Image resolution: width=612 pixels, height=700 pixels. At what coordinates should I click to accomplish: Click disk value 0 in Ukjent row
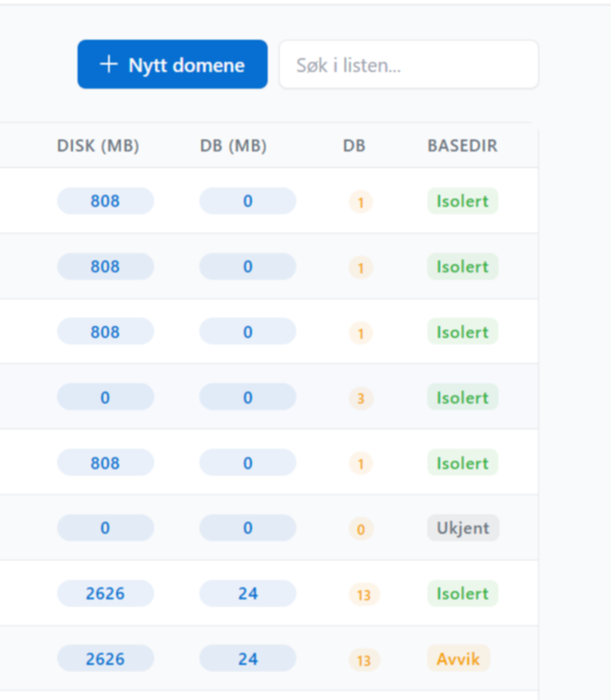click(x=105, y=528)
